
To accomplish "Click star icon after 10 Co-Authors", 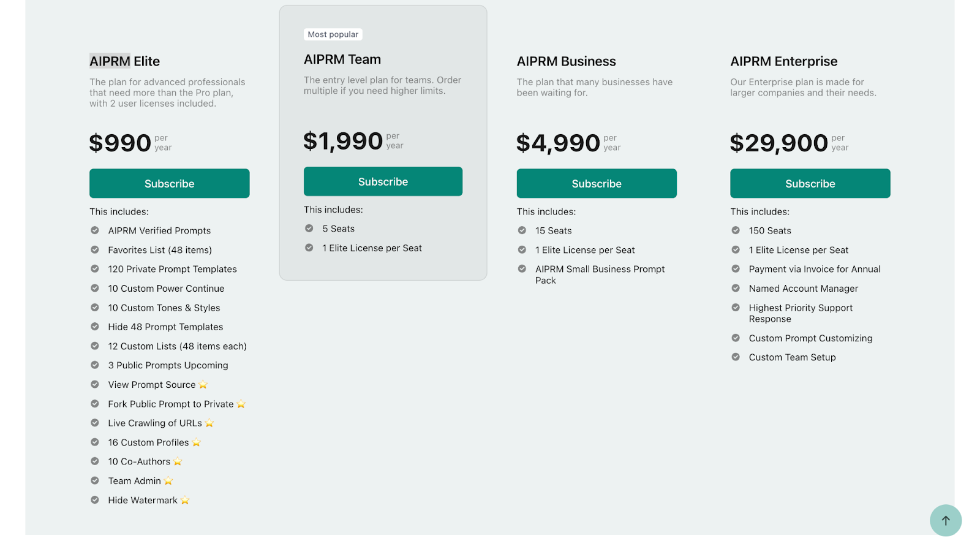I will 178,461.
